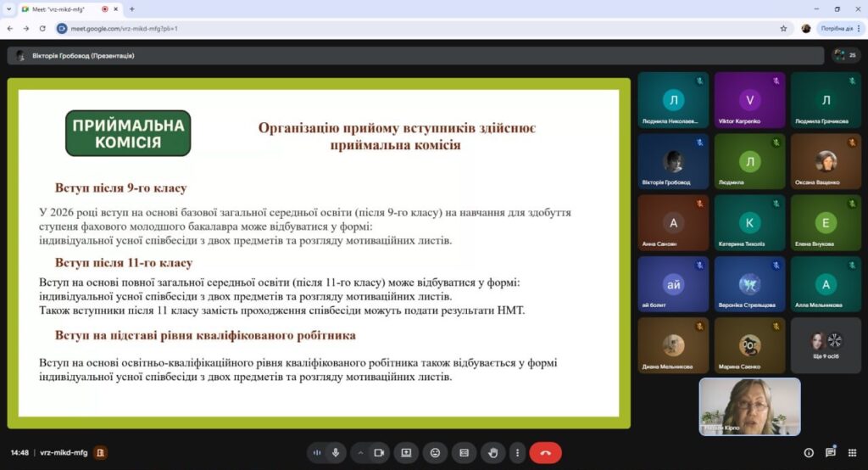Click the Chrome update required button

point(835,28)
